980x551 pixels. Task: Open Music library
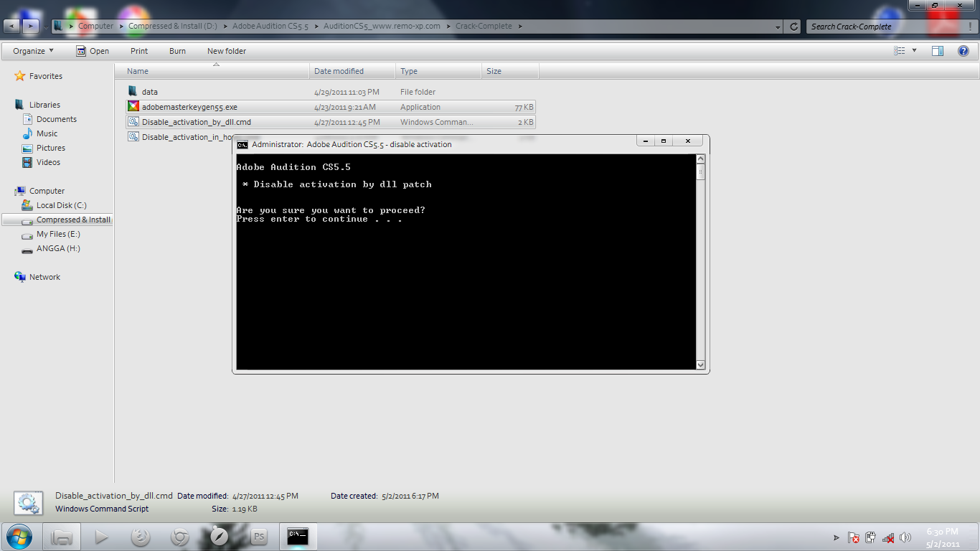47,133
